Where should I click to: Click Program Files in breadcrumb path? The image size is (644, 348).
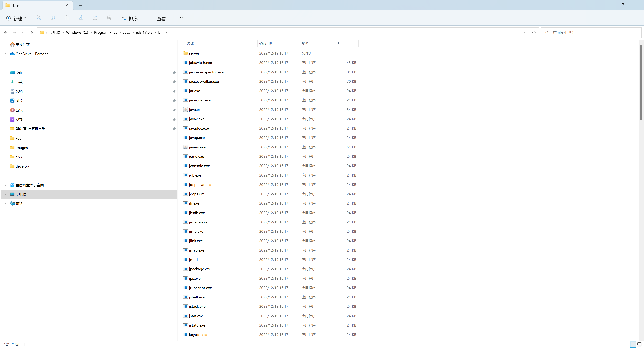coord(105,32)
